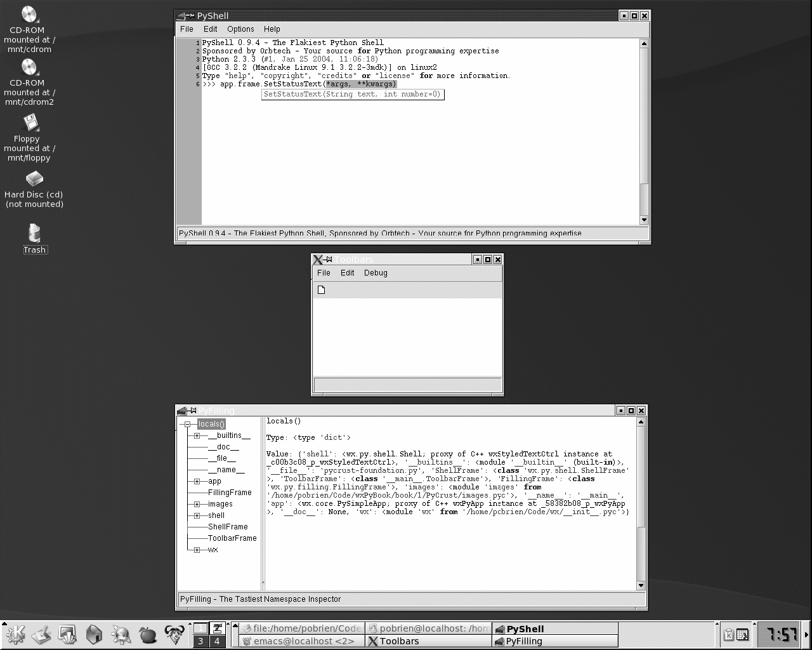This screenshot has width=812, height=650.
Task: Open the KDE start menu icon
Action: [15, 634]
